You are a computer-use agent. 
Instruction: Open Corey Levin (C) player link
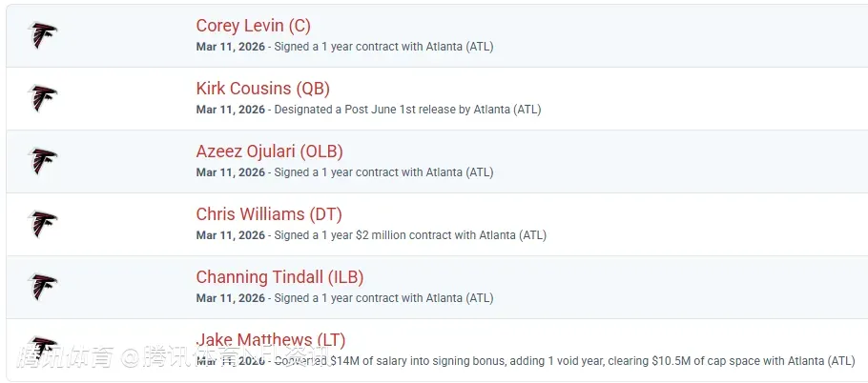pyautogui.click(x=253, y=26)
